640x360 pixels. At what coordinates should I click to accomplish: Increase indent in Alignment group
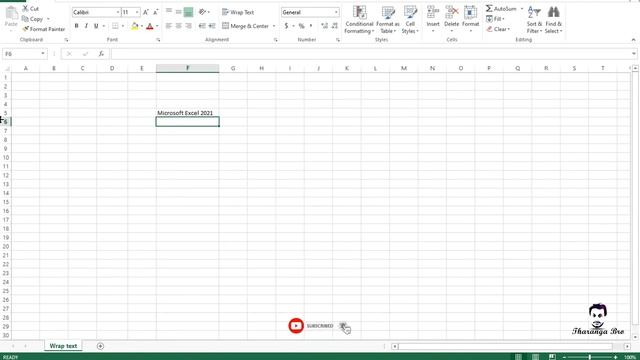212,26
